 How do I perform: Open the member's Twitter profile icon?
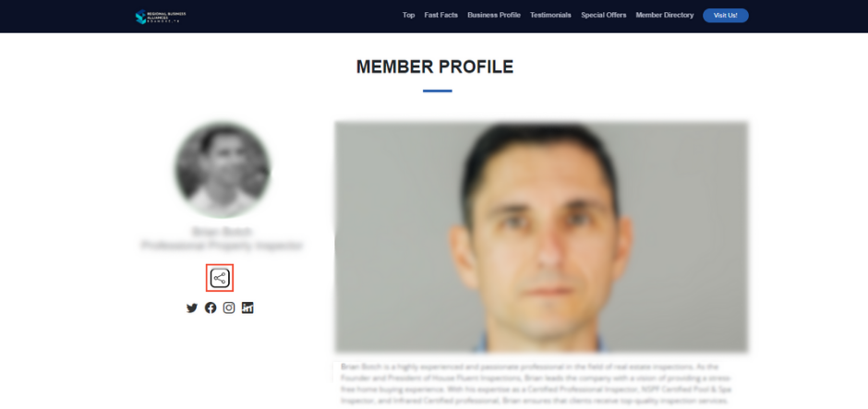[192, 307]
